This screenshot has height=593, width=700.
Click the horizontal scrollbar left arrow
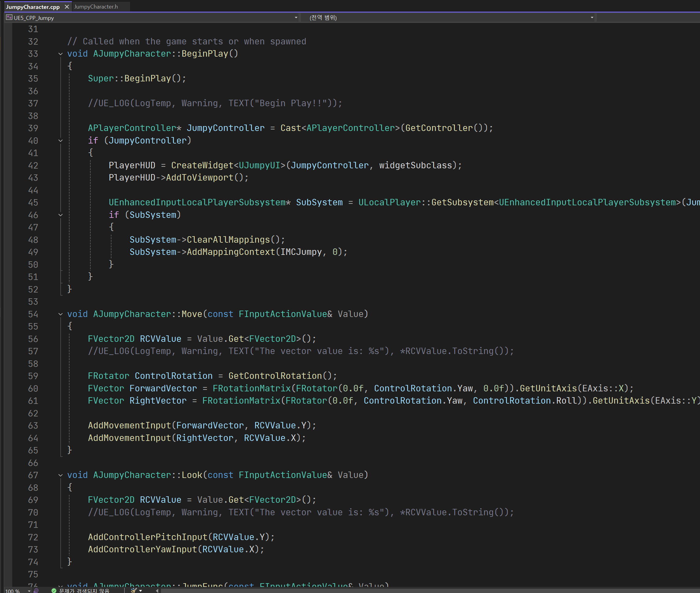pyautogui.click(x=157, y=591)
